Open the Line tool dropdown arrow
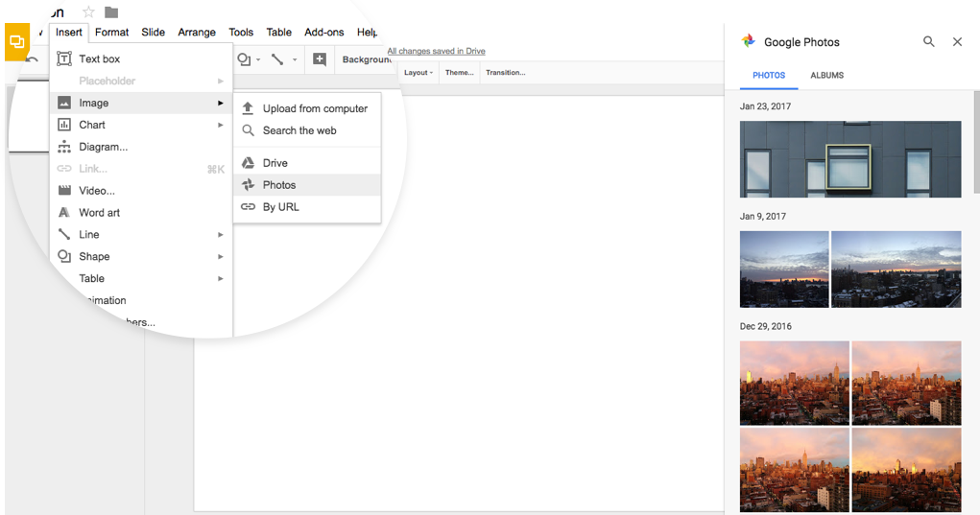This screenshot has height=515, width=980. (x=295, y=59)
